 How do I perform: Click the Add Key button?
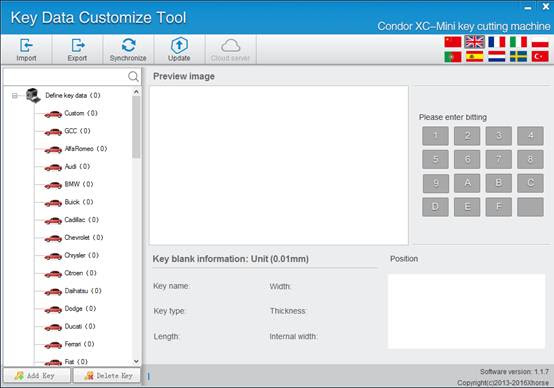click(37, 375)
